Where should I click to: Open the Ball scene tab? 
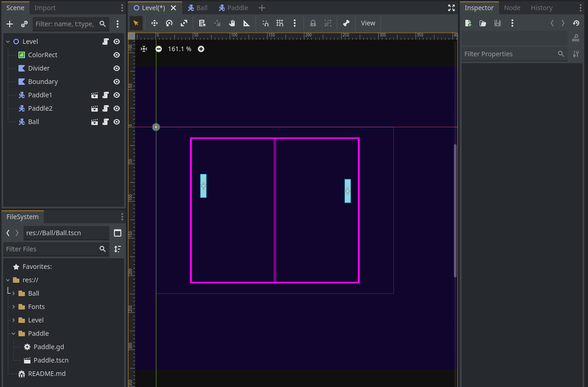[x=197, y=7]
